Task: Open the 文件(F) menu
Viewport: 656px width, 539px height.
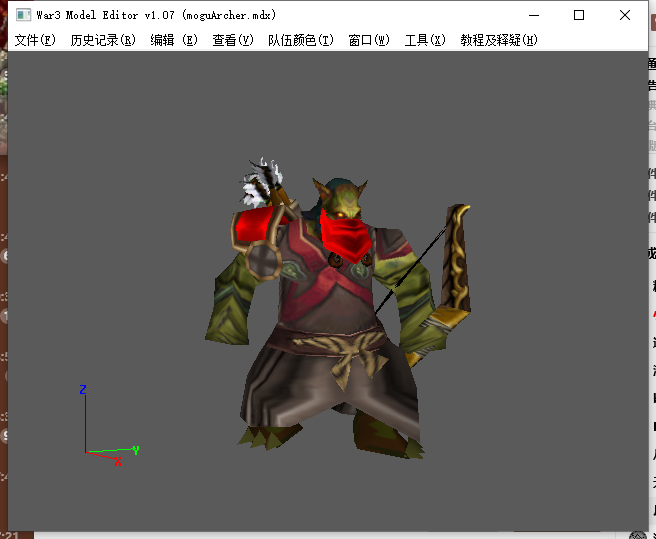Action: (35, 40)
